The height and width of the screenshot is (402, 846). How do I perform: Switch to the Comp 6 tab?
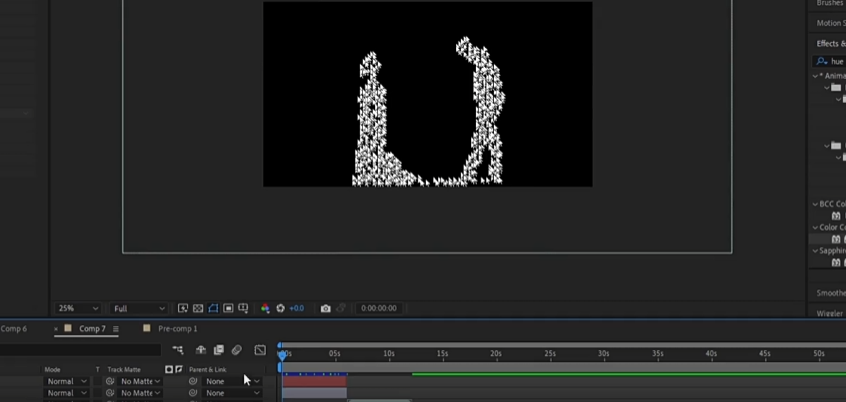click(x=14, y=329)
